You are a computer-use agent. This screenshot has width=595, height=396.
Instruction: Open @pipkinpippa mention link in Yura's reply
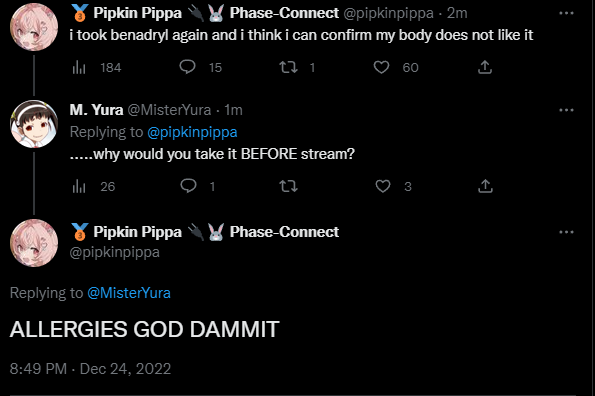click(192, 132)
